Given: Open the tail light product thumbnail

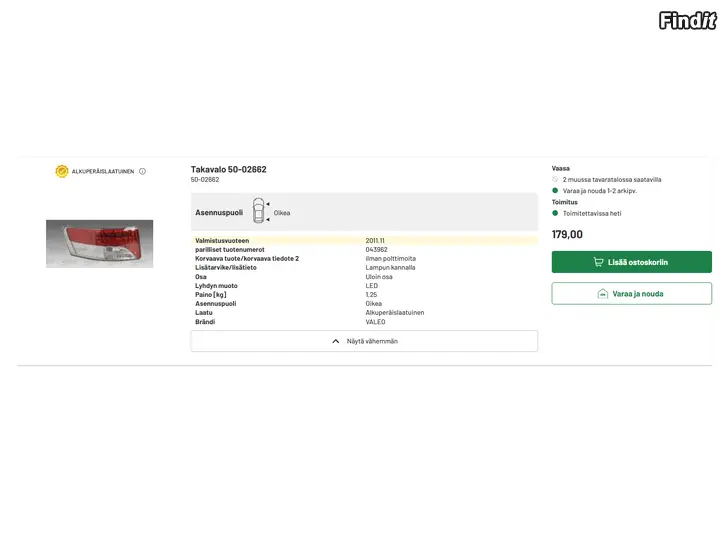Looking at the screenshot, I should [x=99, y=244].
